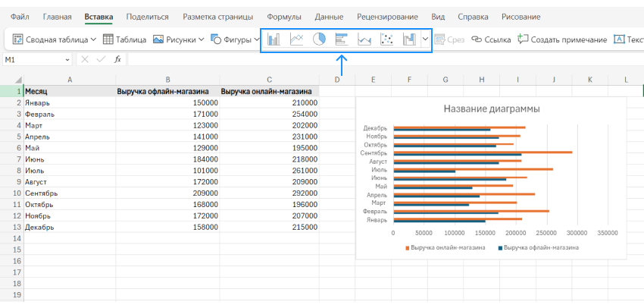Switch to the Рисование tab

coord(521,17)
